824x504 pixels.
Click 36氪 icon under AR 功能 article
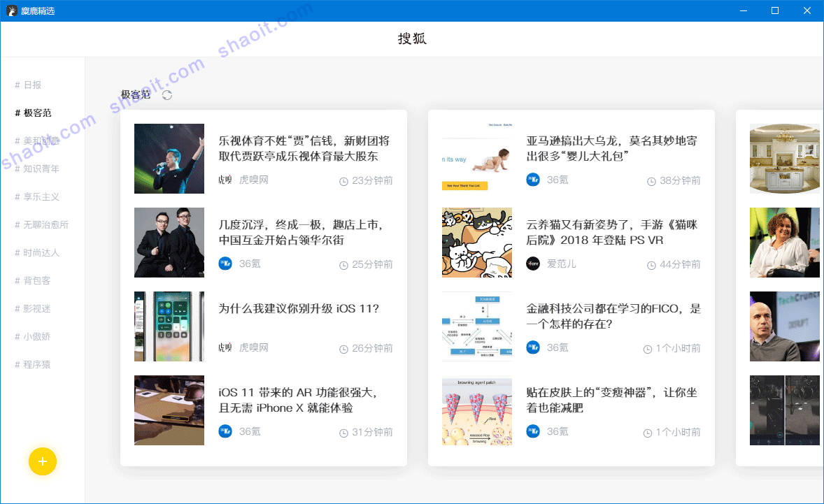tap(225, 431)
